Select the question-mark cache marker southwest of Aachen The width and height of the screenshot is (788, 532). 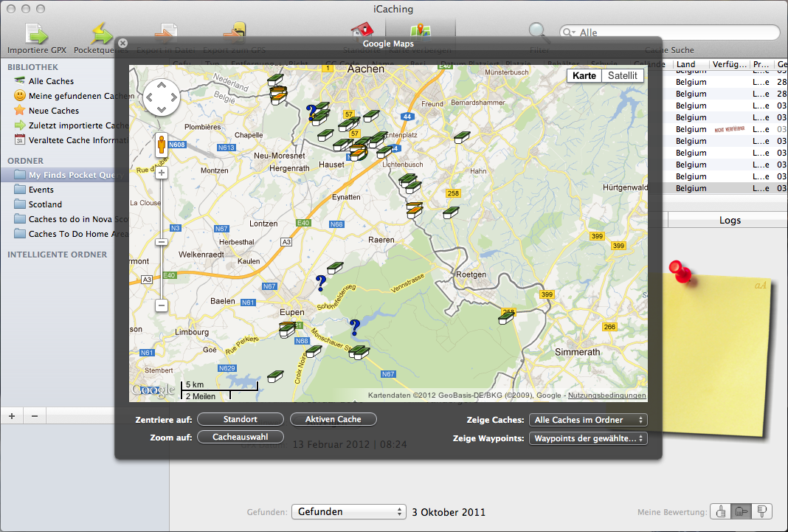pos(311,112)
